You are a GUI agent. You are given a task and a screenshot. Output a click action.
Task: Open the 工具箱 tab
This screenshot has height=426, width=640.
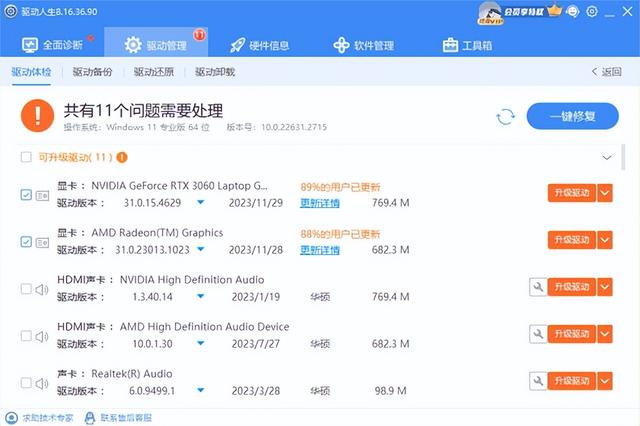468,45
